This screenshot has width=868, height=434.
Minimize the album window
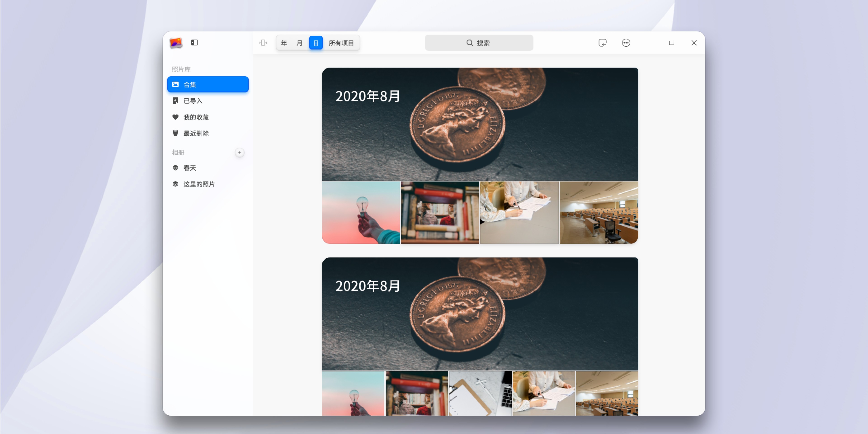[649, 43]
